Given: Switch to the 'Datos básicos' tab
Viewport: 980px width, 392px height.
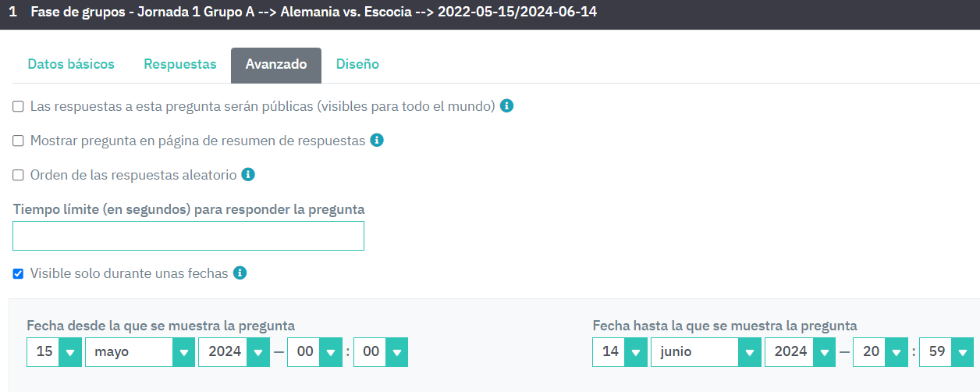Looking at the screenshot, I should click(x=71, y=65).
